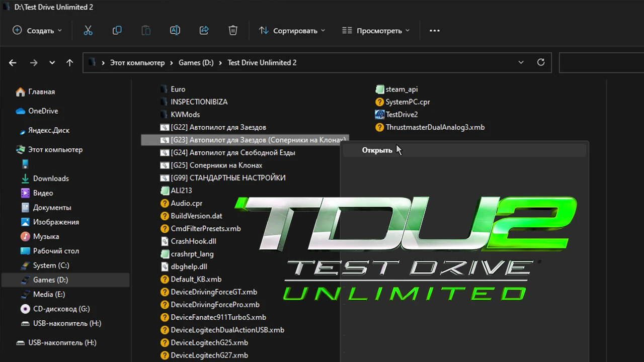Screen dimensions: 644x362
Task: Choose Открыть from the context menu
Action: (x=377, y=150)
